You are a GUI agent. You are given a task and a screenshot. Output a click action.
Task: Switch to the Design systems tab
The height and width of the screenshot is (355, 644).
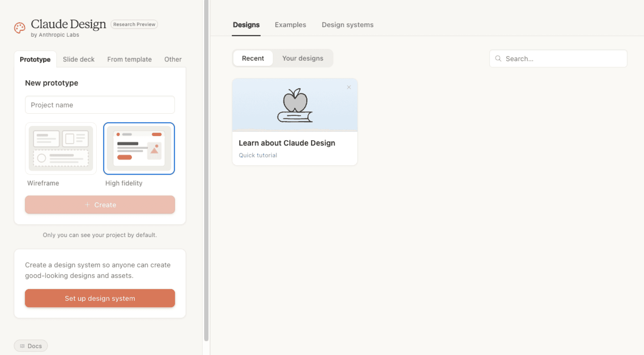[x=348, y=25]
